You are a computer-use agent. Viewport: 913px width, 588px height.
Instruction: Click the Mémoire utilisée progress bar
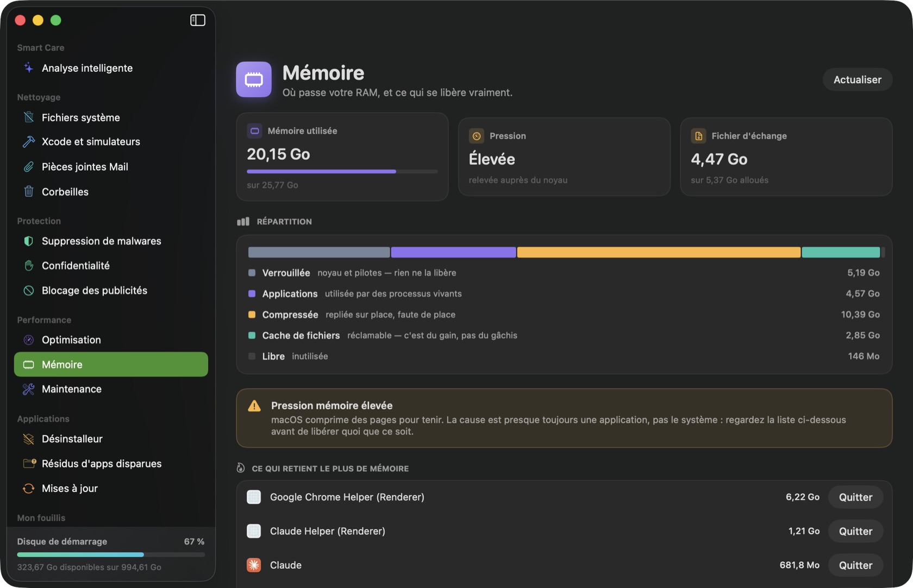click(342, 171)
